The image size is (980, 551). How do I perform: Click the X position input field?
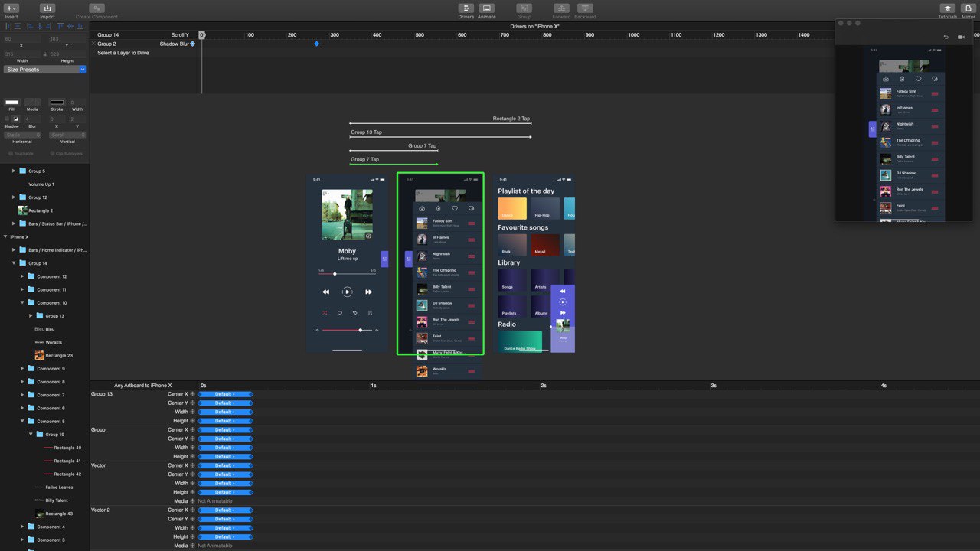(x=21, y=38)
